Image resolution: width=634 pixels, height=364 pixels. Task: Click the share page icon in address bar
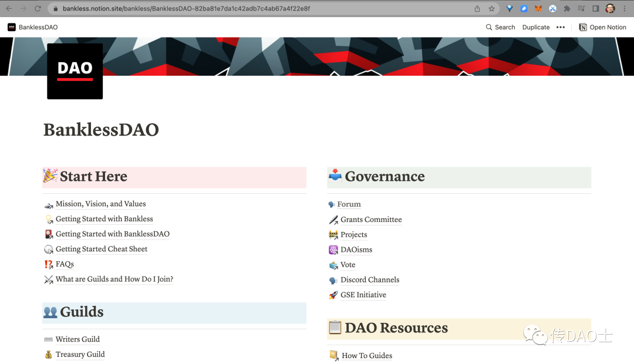477,8
